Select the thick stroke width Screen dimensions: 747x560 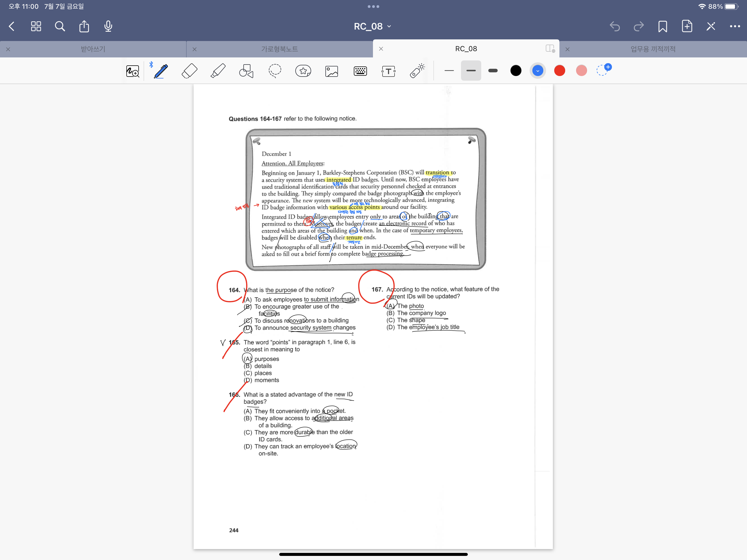coord(493,71)
